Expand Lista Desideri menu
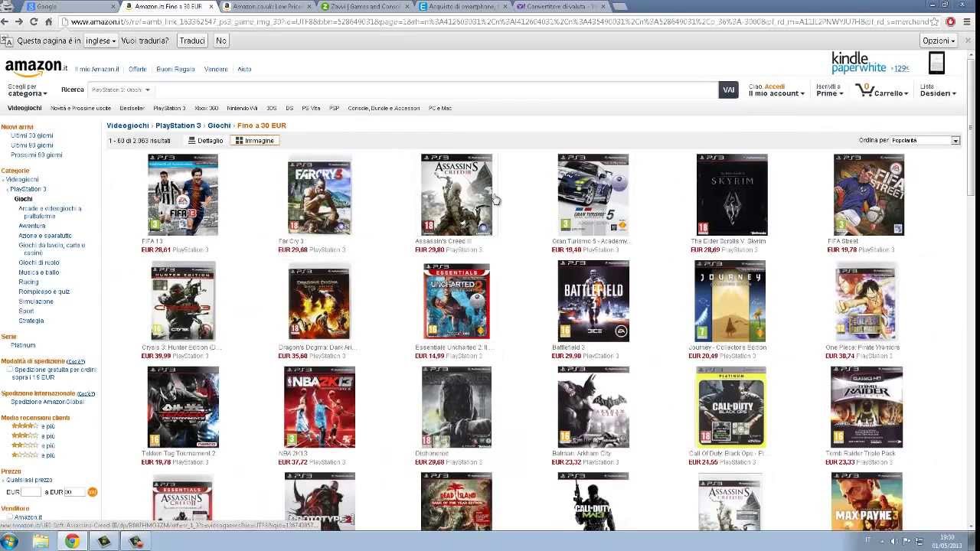 [x=938, y=90]
